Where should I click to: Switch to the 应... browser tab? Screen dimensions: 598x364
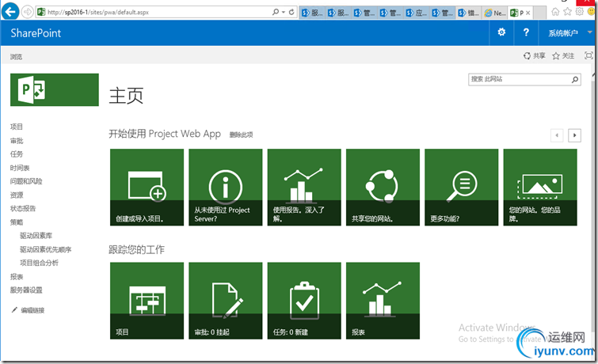click(x=417, y=13)
